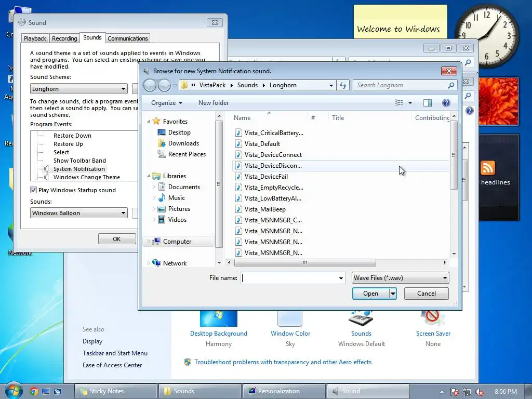Click the Documents library icon
Viewport: 532px width, 399px height.
point(162,187)
